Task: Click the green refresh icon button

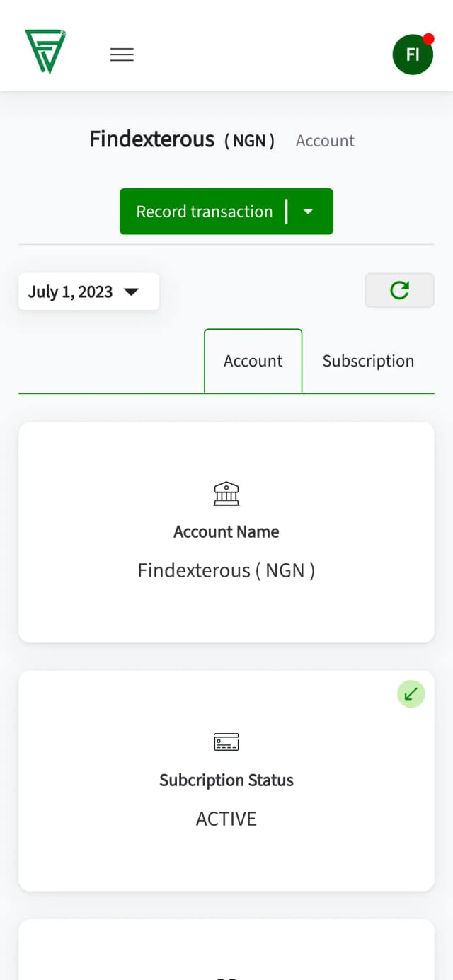Action: (399, 290)
